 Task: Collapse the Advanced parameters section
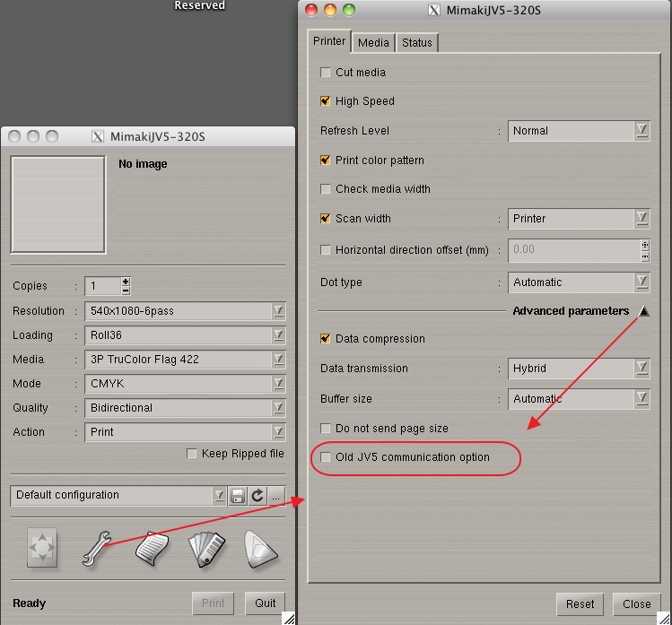(x=644, y=311)
